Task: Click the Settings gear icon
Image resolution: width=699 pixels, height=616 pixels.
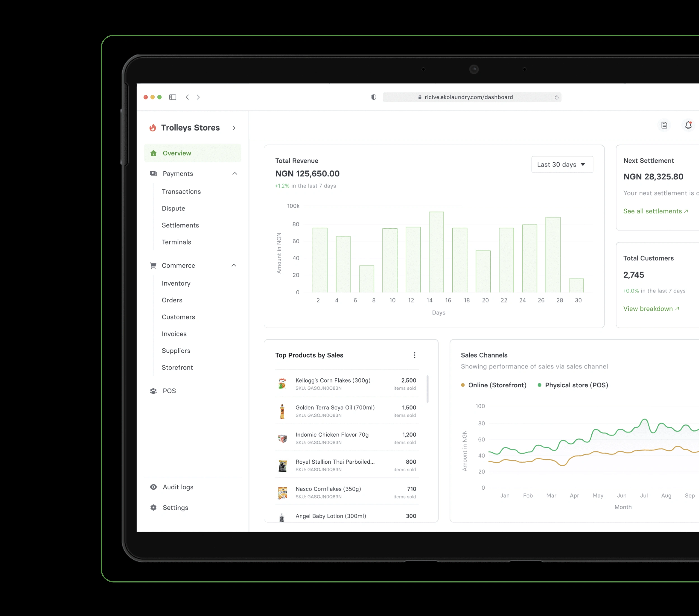Action: coord(154,508)
